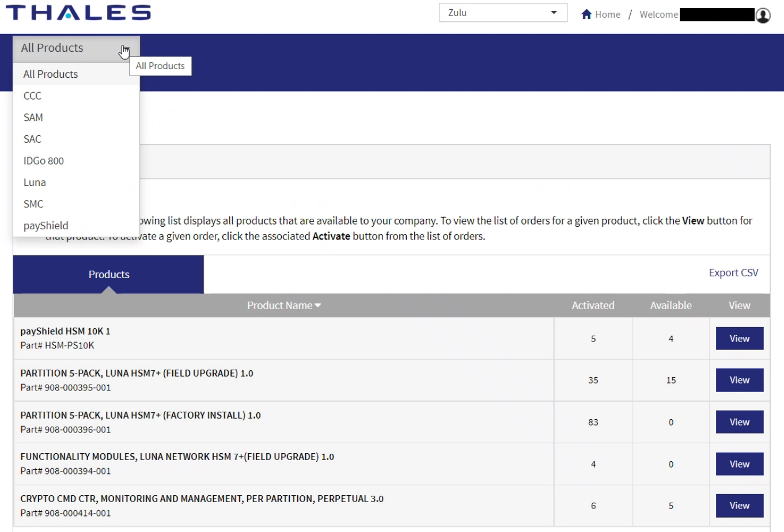Click the PARTITION 5-PACK FIELD UPGRADE product name

pos(137,373)
